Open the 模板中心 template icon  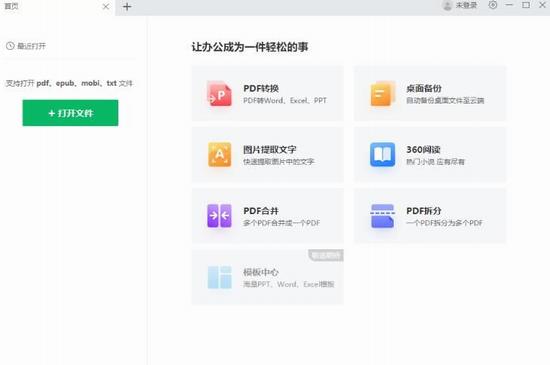click(x=220, y=277)
